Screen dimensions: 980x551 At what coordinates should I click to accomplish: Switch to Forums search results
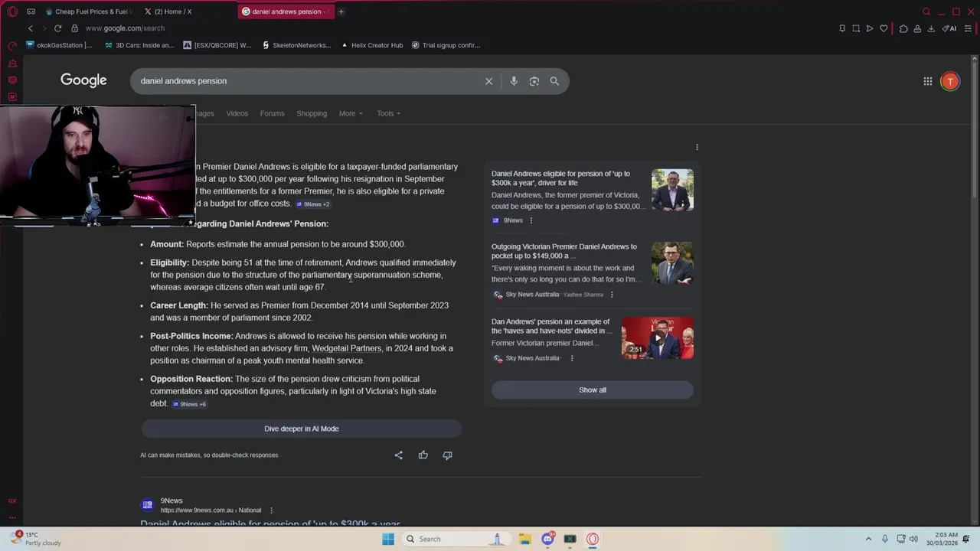272,113
